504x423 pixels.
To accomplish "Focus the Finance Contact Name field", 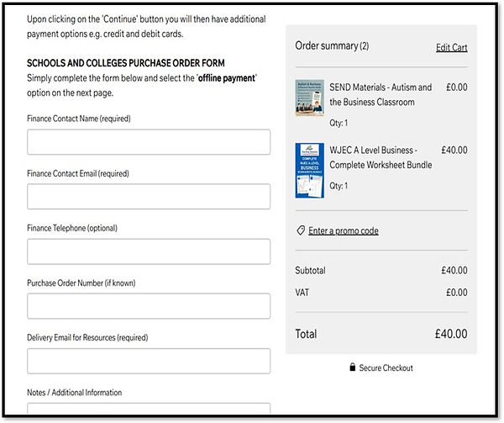I will (x=149, y=142).
